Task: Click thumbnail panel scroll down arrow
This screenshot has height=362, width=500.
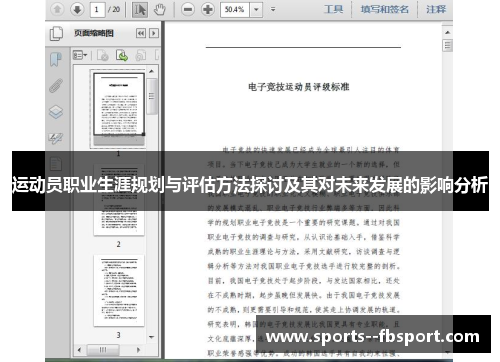Action: coord(152,337)
